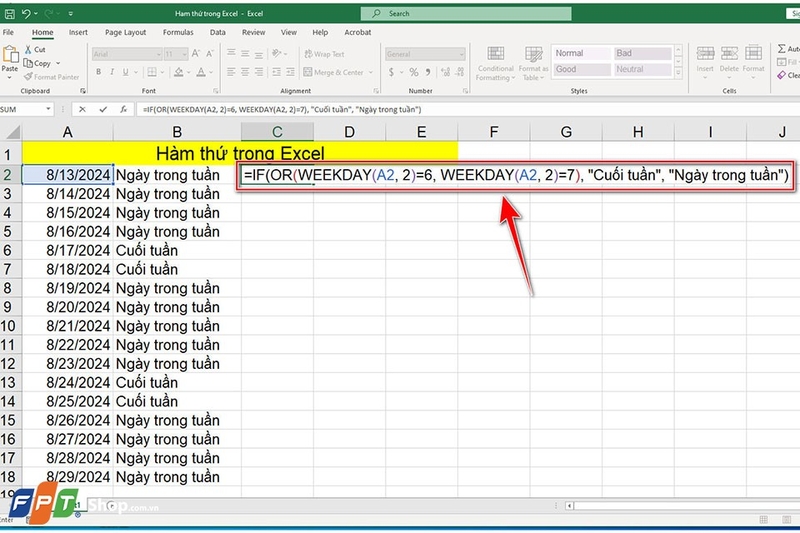The width and height of the screenshot is (800, 533).
Task: Cancel formula entry with the X icon
Action: (x=82, y=109)
